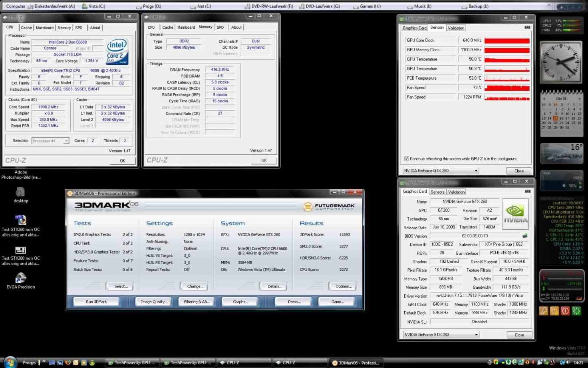This screenshot has height=368, width=588.
Task: Expand the quick launch overflow chevron
Action: pyautogui.click(x=44, y=361)
